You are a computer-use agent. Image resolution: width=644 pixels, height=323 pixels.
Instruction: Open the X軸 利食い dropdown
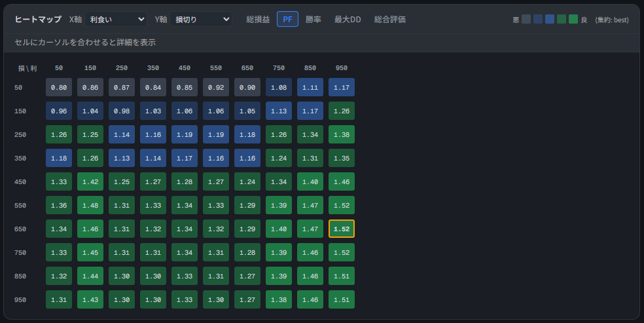tap(116, 19)
